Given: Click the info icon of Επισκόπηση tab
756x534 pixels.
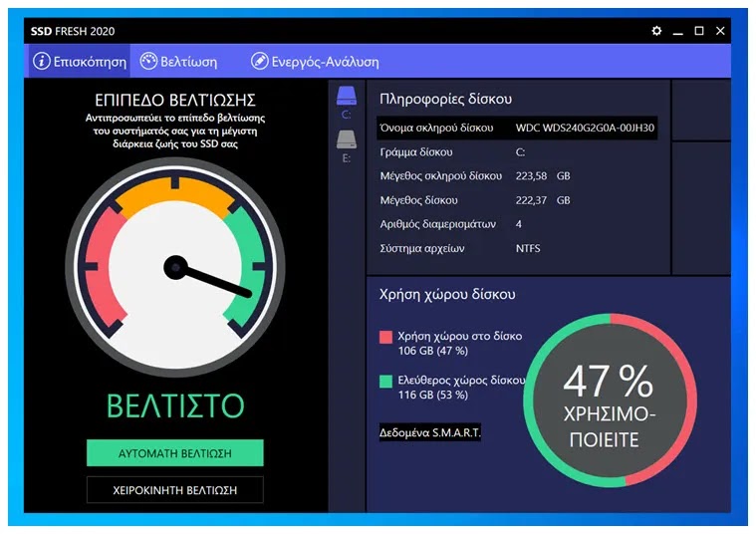Looking at the screenshot, I should click(42, 61).
